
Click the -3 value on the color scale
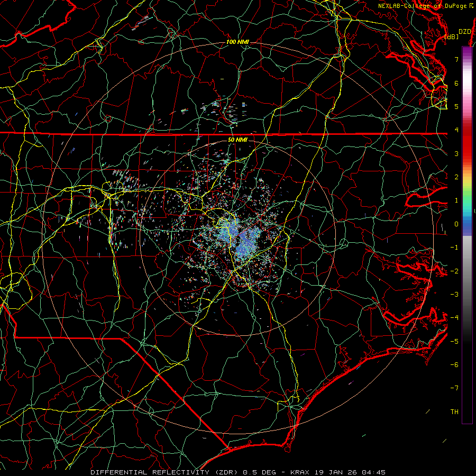click(454, 295)
